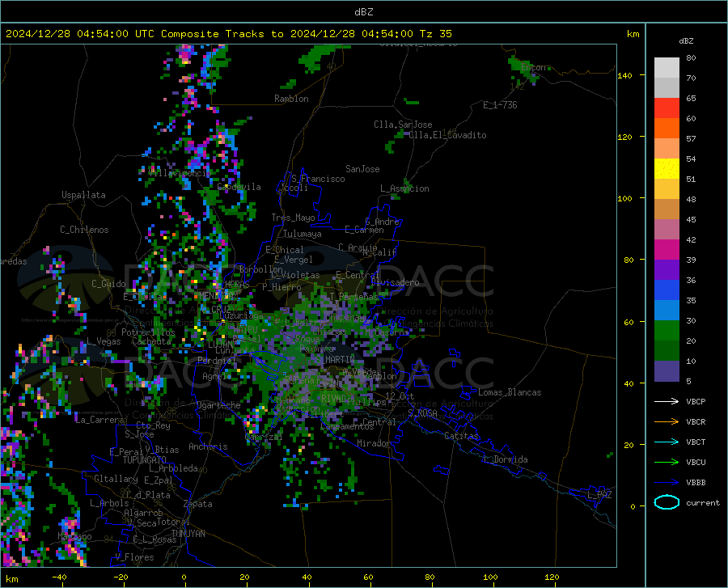Viewport: 728px width, 588px height.
Task: Click the 'Anchoris' map label
Action: [x=208, y=446]
